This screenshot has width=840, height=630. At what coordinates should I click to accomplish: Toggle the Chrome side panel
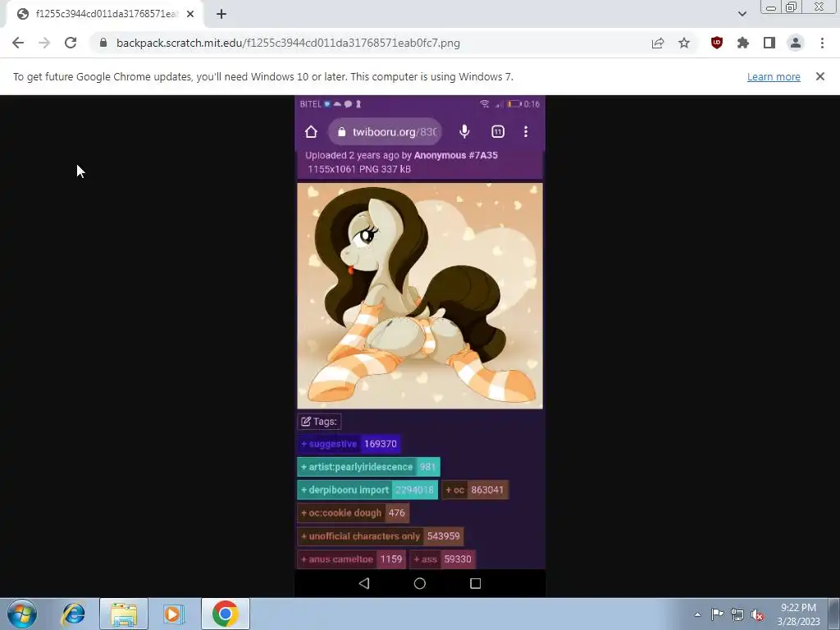(769, 43)
